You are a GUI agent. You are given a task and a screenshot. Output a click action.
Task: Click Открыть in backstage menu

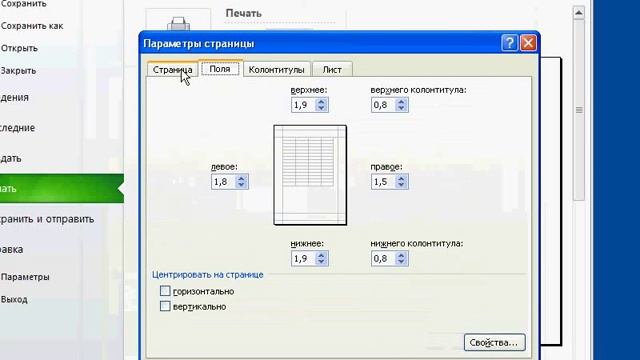(19, 48)
